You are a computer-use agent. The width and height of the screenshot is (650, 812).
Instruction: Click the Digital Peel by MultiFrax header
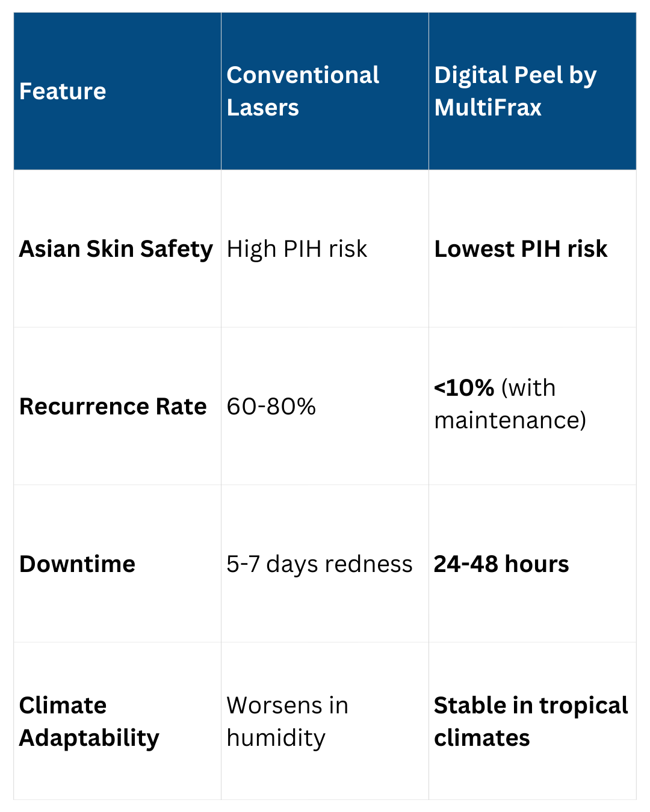(x=515, y=91)
